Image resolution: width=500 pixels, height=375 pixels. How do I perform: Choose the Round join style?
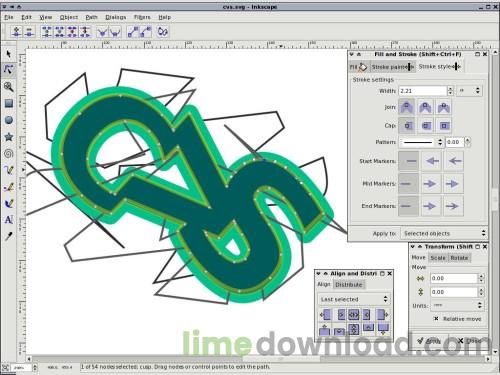[425, 107]
